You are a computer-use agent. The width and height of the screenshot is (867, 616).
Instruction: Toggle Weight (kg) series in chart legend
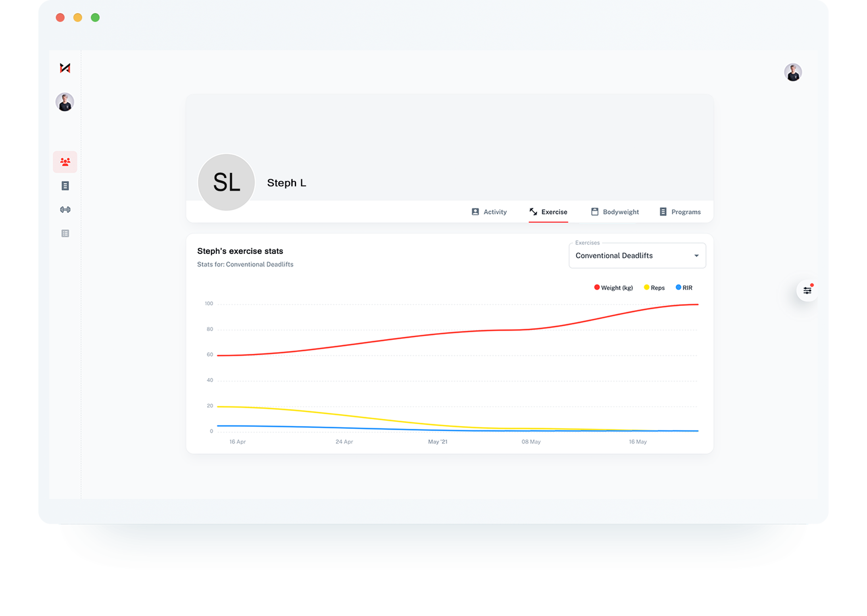click(x=614, y=288)
